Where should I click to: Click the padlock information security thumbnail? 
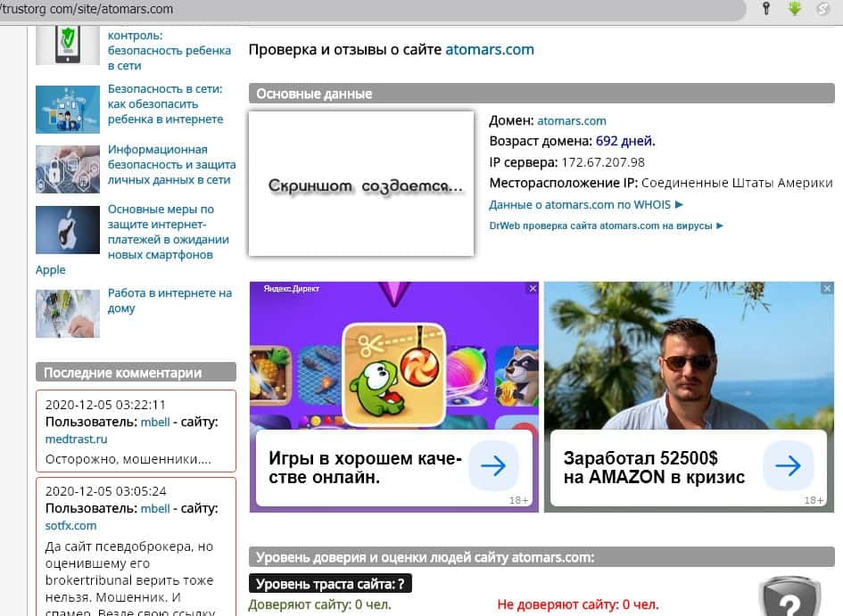click(x=68, y=169)
